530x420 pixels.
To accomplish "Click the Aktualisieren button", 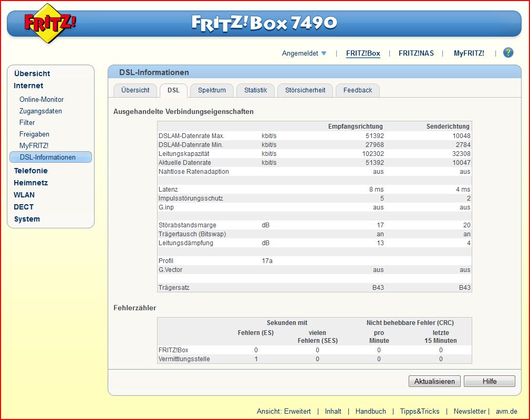I will coord(434,381).
